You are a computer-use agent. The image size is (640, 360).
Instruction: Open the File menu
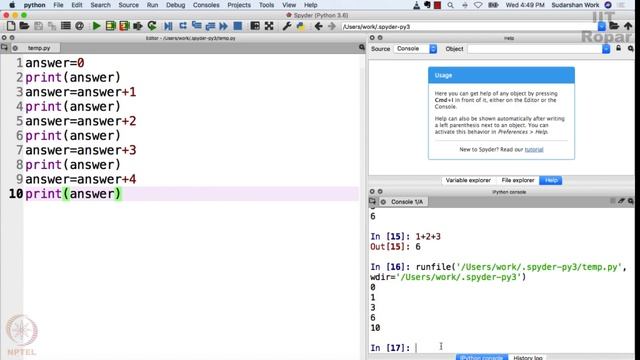point(58,5)
